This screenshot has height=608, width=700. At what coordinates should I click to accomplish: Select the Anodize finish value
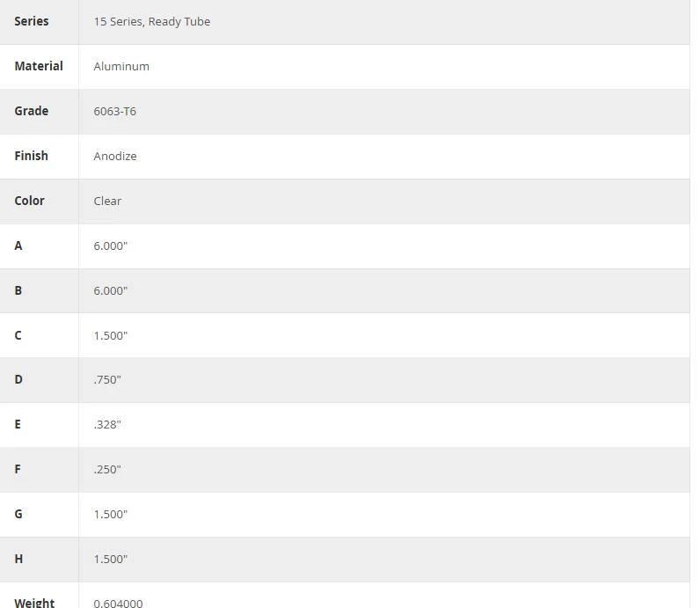pyautogui.click(x=115, y=156)
